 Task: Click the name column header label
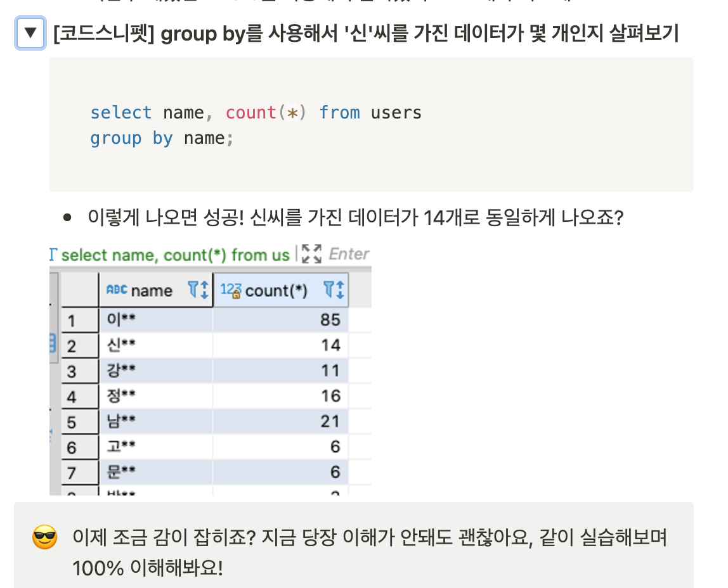point(152,291)
